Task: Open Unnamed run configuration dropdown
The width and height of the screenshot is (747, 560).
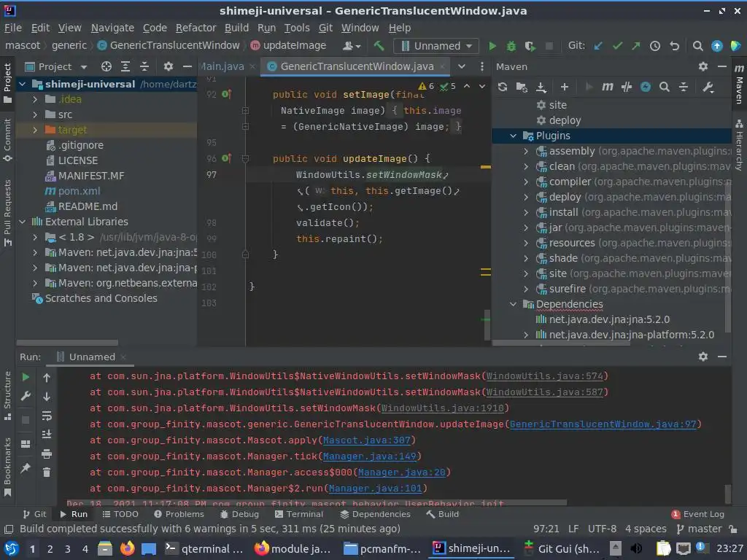Action: click(x=436, y=46)
